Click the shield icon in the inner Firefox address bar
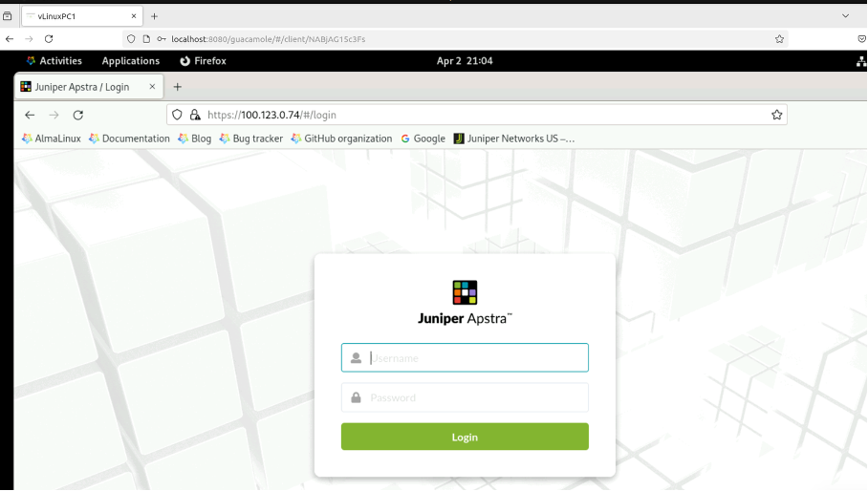 click(178, 115)
